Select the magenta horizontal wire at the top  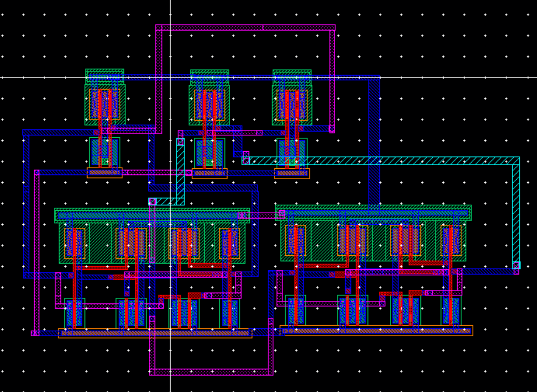coord(245,27)
